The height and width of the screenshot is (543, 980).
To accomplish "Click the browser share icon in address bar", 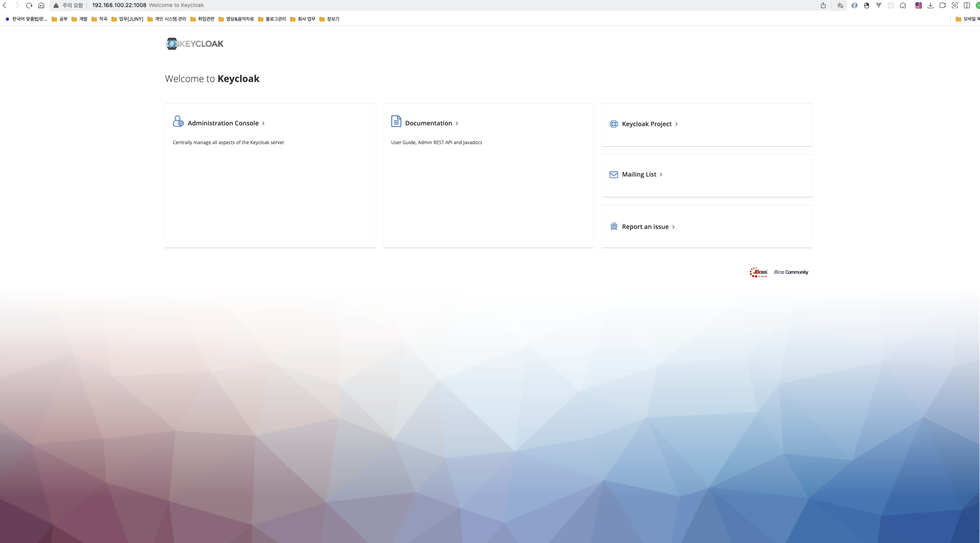I will (x=823, y=5).
